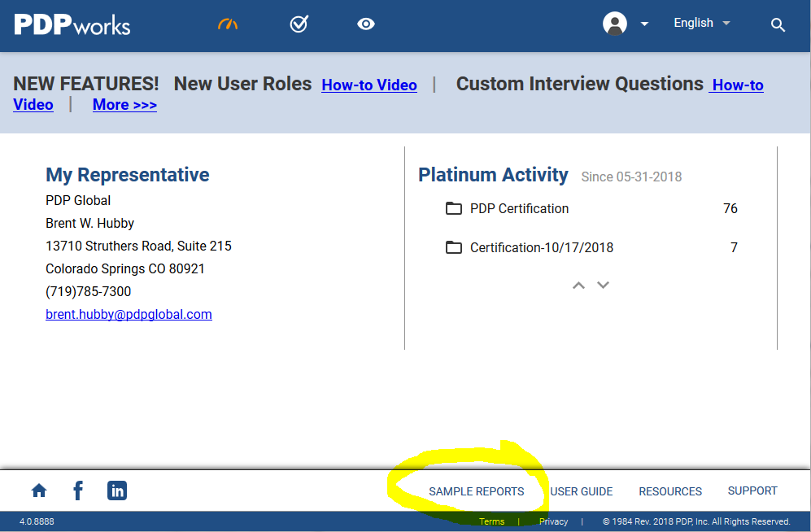The image size is (811, 532).
Task: Click the Brent W. Hubby name text
Action: click(x=90, y=224)
